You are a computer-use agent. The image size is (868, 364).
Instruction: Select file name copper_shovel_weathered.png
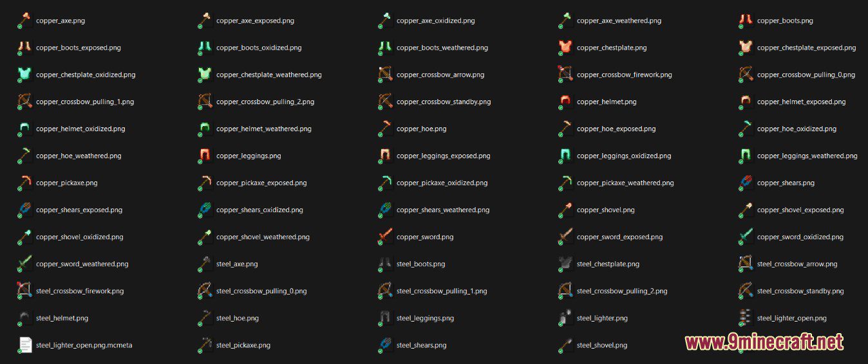tap(263, 237)
